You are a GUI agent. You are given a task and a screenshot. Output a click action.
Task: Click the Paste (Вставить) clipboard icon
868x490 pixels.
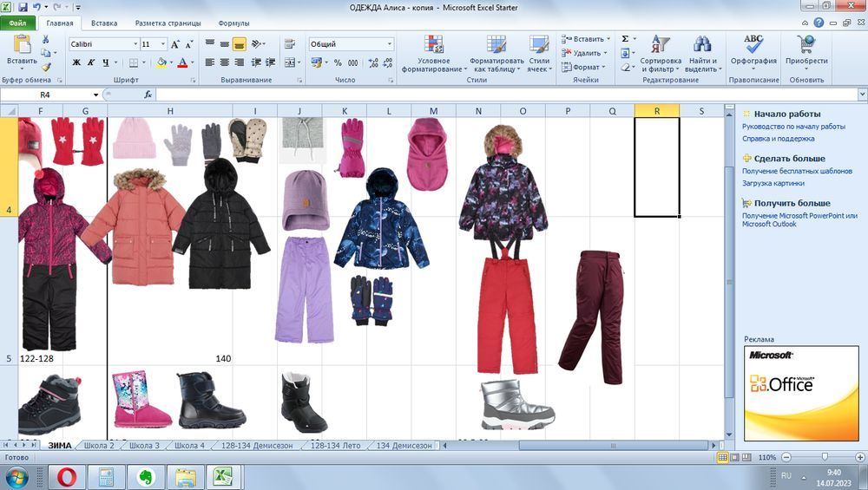pyautogui.click(x=22, y=43)
